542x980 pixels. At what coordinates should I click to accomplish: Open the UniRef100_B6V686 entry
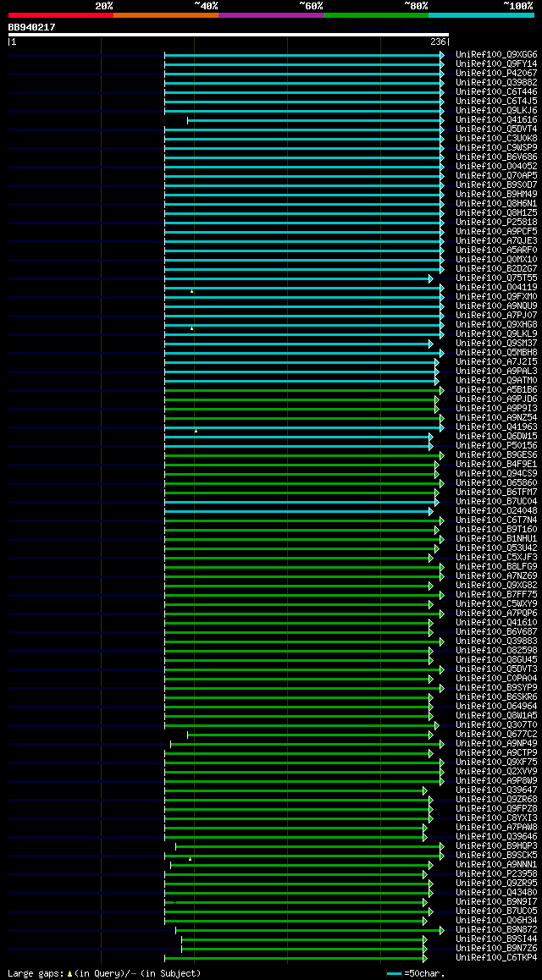click(496, 157)
